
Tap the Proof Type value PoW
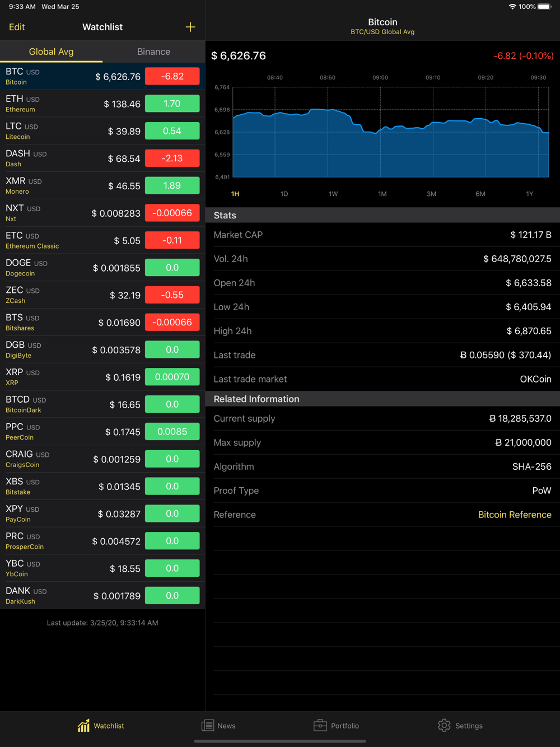(542, 491)
